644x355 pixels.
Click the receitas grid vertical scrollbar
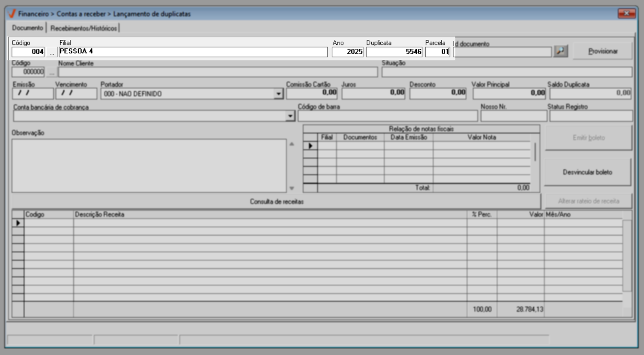click(627, 256)
